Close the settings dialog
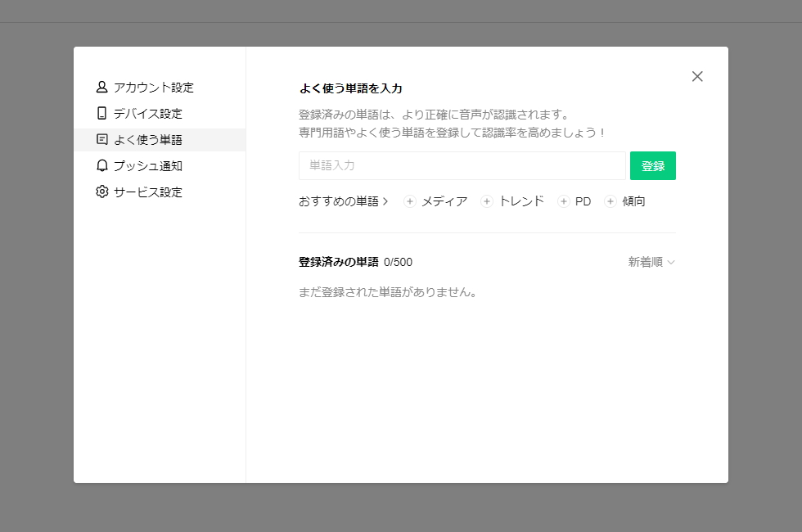 [697, 76]
